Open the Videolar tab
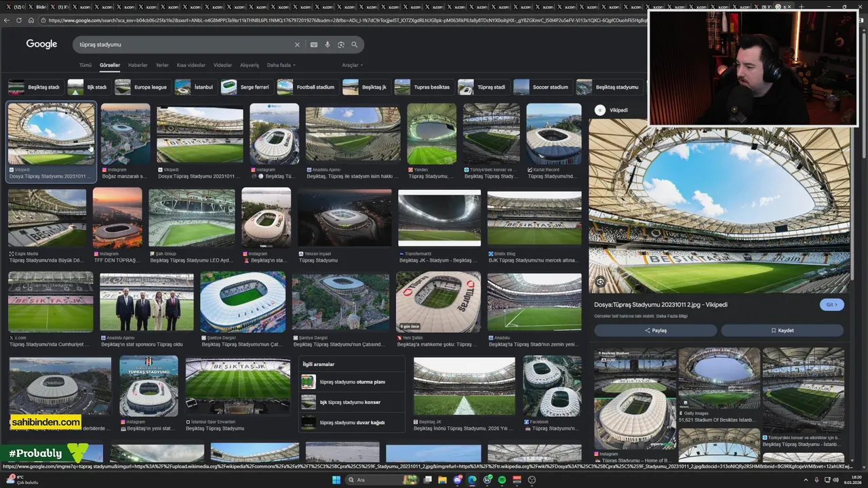The image size is (868, 488). coord(222,65)
